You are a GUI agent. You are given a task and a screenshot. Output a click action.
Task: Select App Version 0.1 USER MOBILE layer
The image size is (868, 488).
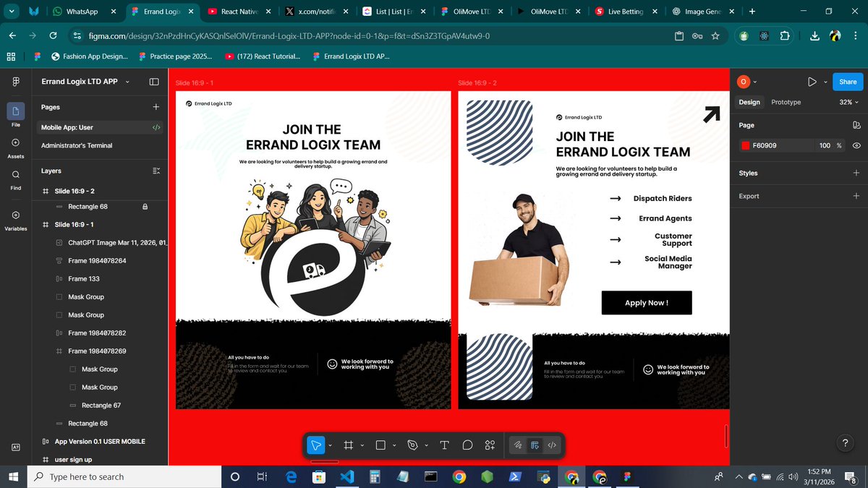[x=100, y=442]
